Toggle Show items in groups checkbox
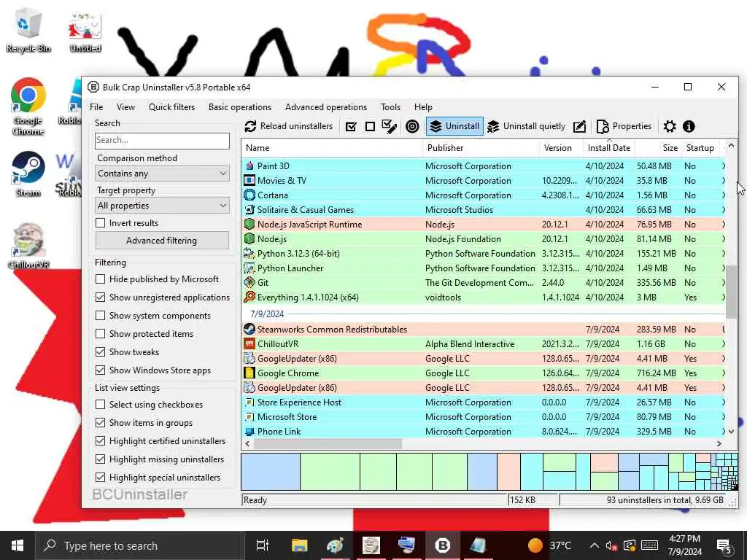747x560 pixels. click(x=100, y=422)
